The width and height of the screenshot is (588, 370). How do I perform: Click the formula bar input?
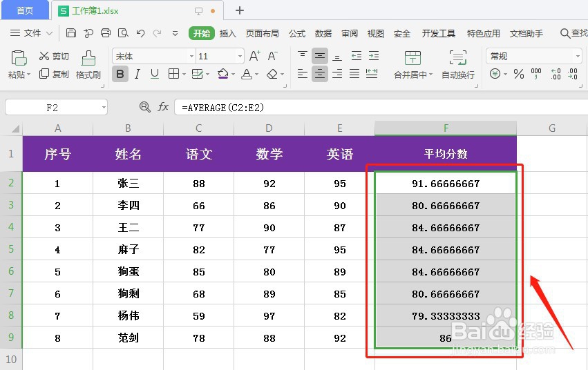381,108
